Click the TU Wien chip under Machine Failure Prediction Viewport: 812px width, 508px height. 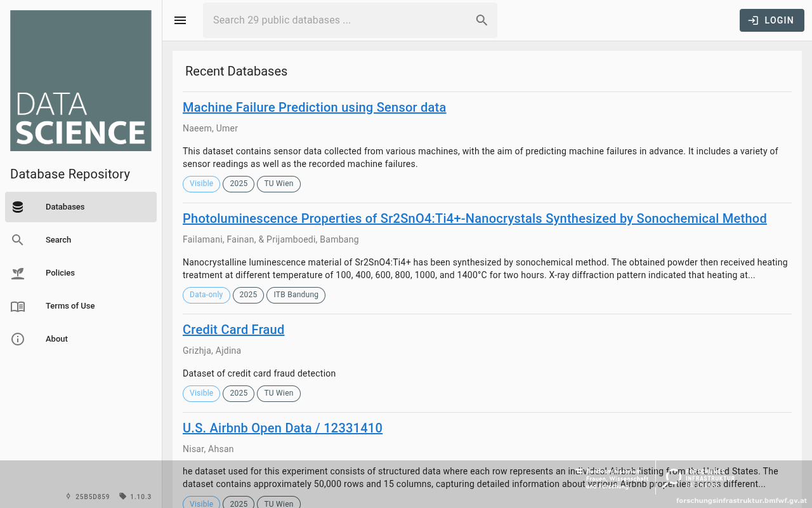point(278,184)
